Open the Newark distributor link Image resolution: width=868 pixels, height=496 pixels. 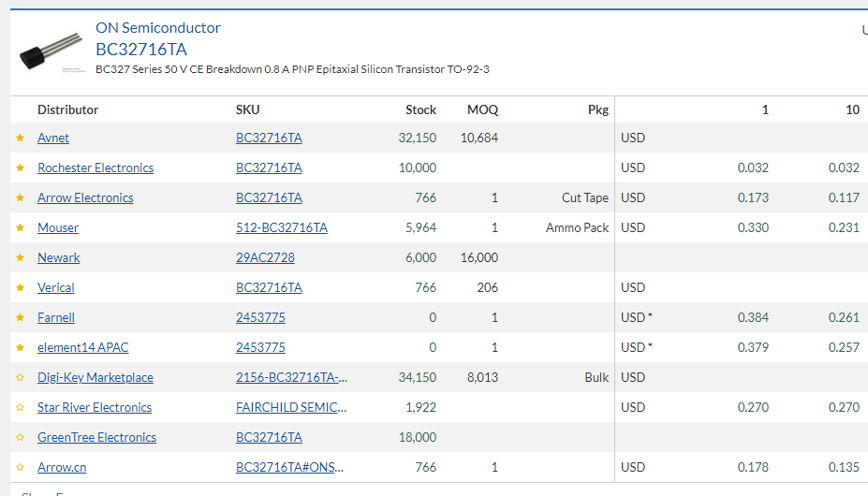(59, 257)
